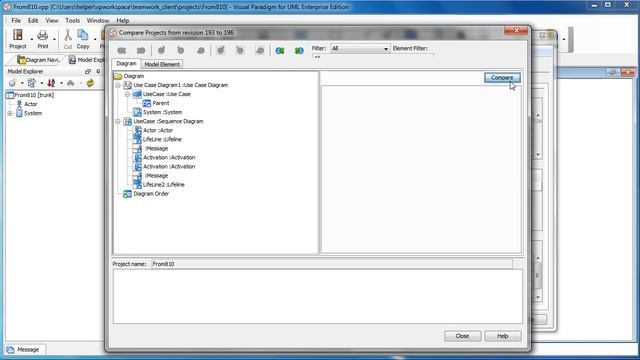This screenshot has height=360, width=640.
Task: Click the yellow refresh icon in Model Explorer
Action: [90, 83]
